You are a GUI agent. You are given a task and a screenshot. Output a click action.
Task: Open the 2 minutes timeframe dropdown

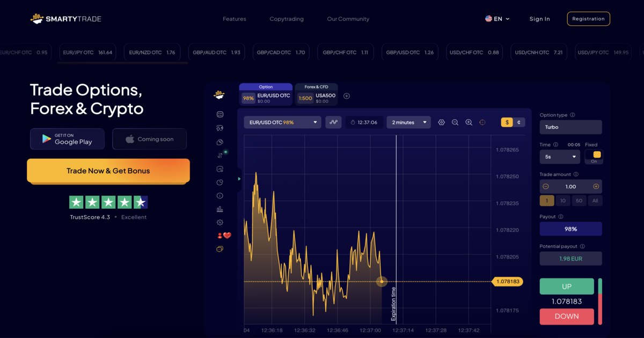click(408, 122)
